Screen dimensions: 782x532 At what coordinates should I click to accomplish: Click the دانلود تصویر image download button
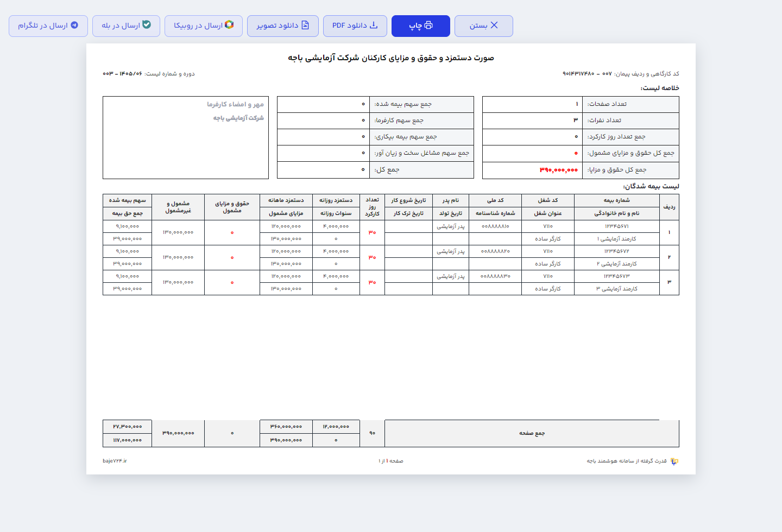(x=283, y=26)
